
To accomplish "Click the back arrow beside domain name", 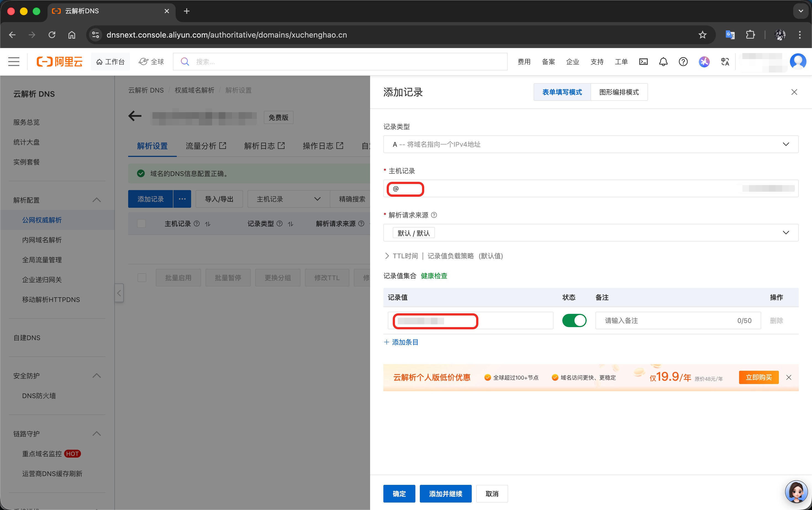I will 135,116.
